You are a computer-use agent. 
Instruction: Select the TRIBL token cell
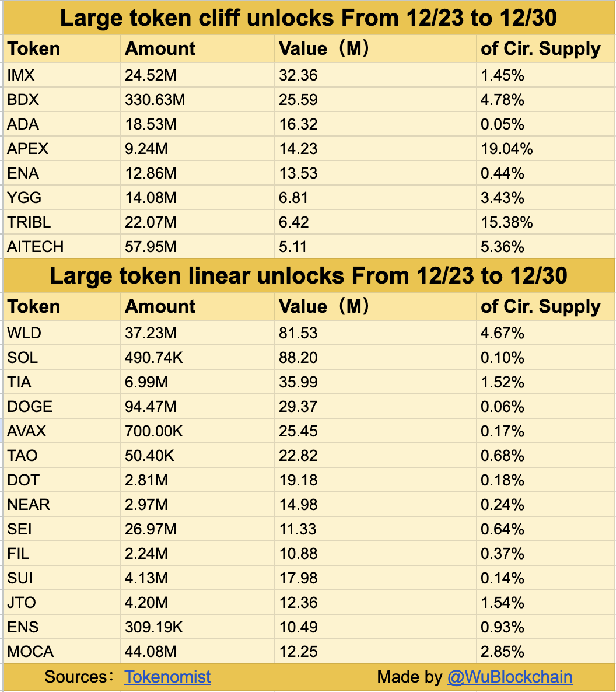tap(29, 222)
